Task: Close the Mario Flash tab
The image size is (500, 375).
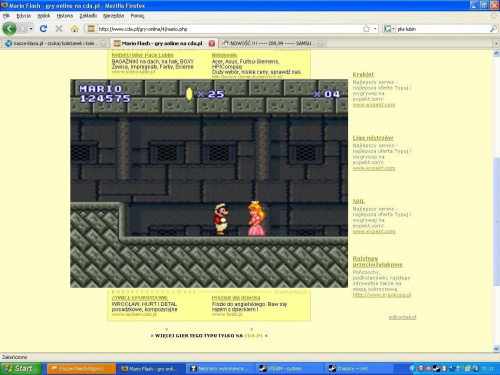Action: point(212,43)
